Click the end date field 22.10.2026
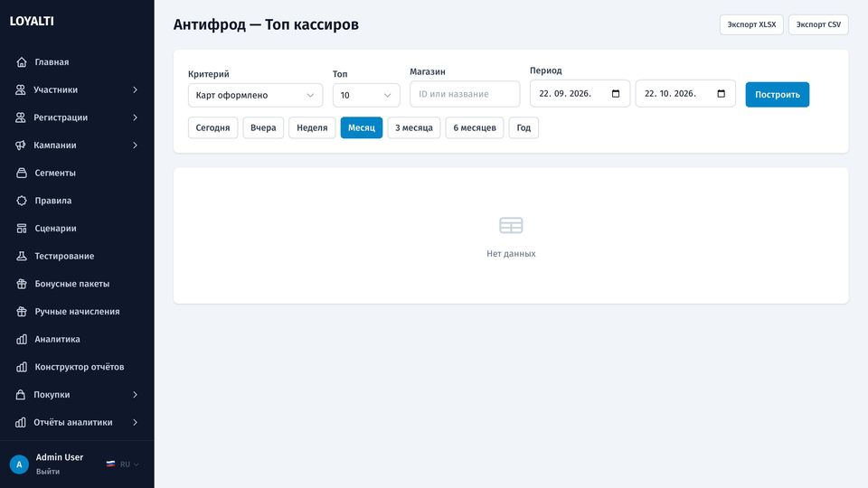The image size is (868, 488). pos(685,93)
